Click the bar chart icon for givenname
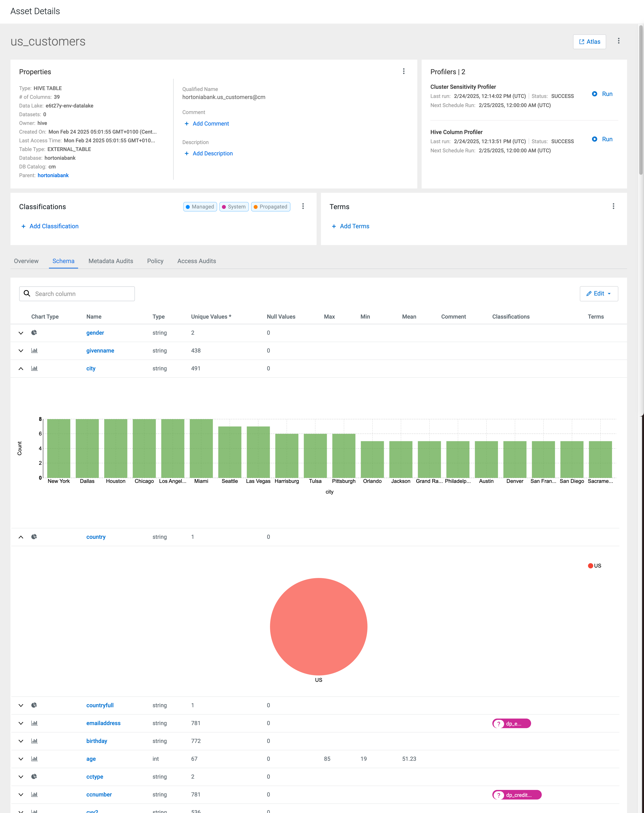The image size is (644, 813). (x=34, y=350)
